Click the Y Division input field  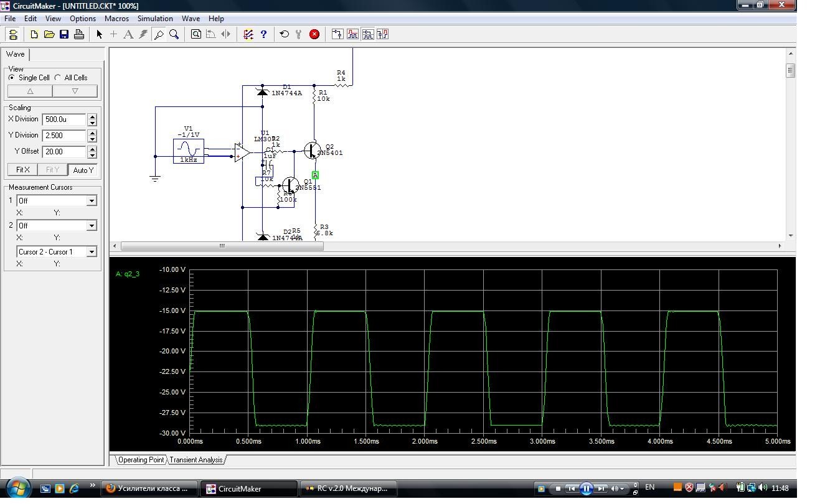tap(64, 135)
